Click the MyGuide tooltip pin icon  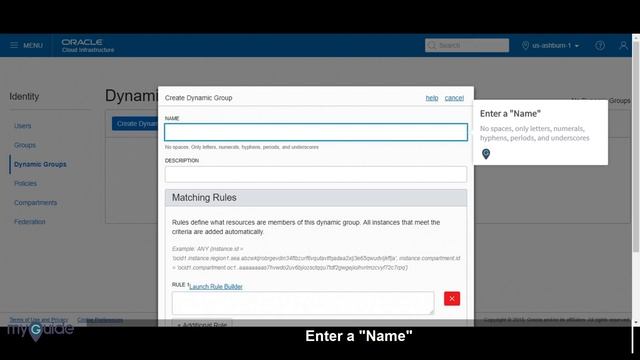(486, 154)
